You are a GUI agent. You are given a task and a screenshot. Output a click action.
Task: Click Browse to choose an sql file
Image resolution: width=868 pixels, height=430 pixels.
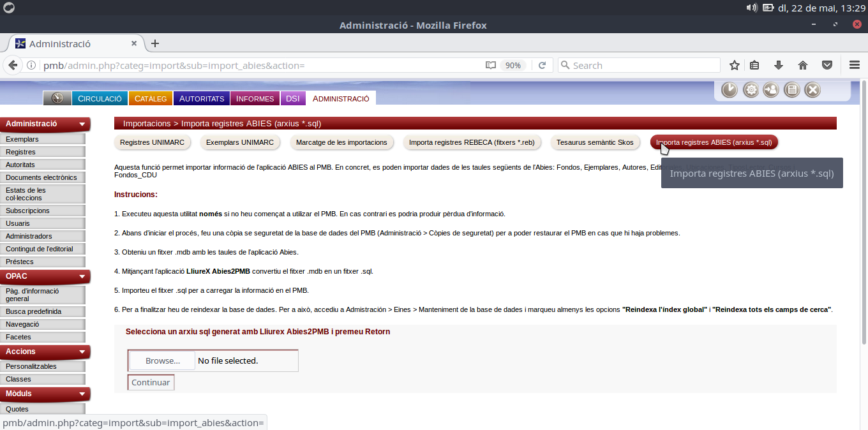point(163,360)
